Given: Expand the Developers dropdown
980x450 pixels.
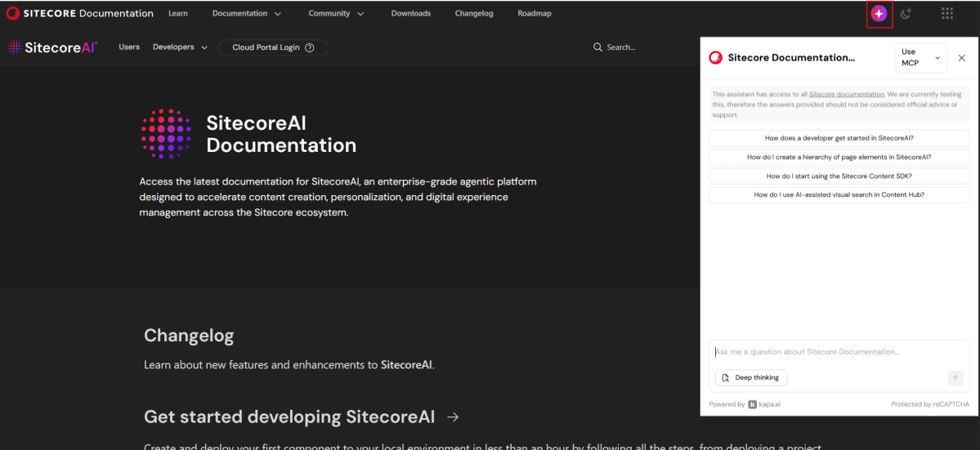Looking at the screenshot, I should pyautogui.click(x=180, y=47).
